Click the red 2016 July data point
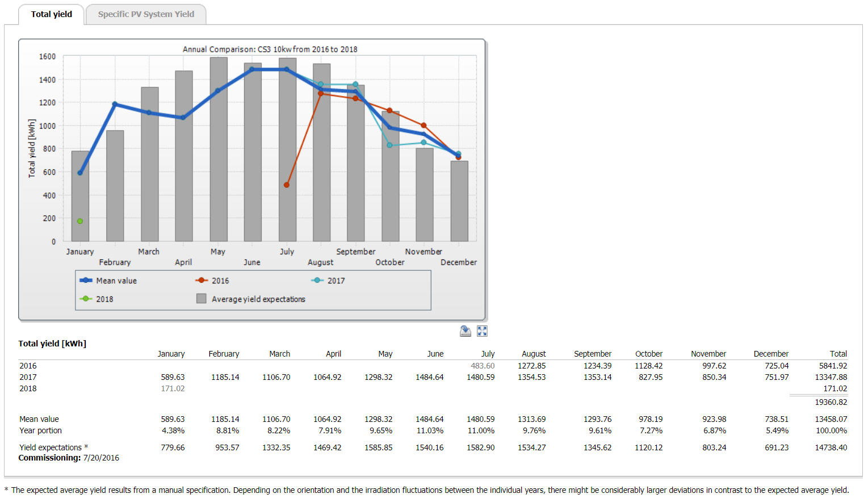 coord(287,185)
